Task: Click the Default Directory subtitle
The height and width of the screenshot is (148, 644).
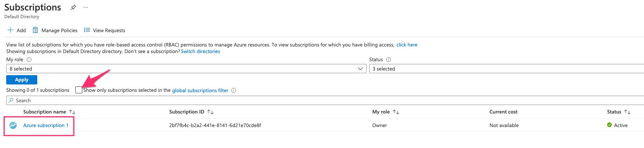Action: tap(22, 17)
